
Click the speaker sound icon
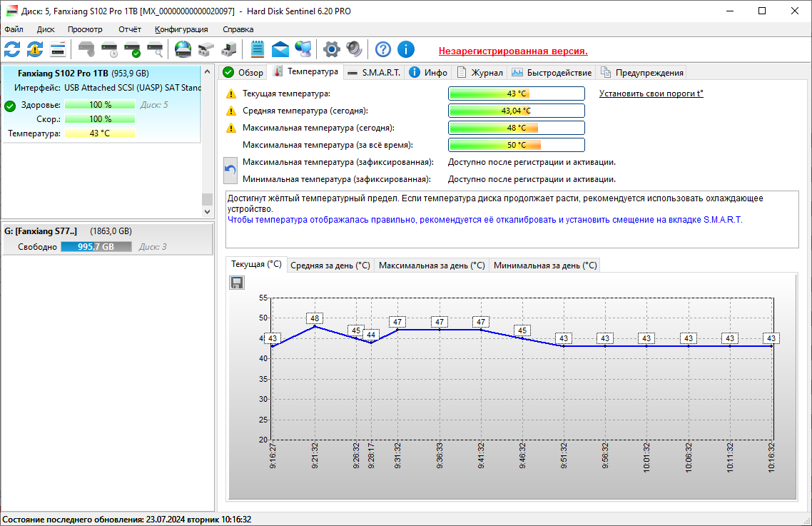coord(354,49)
